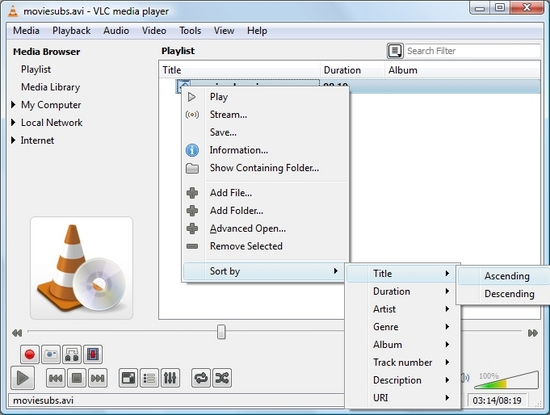Viewport: 550px width, 415px height.
Task: Open the Media menu
Action: [26, 31]
